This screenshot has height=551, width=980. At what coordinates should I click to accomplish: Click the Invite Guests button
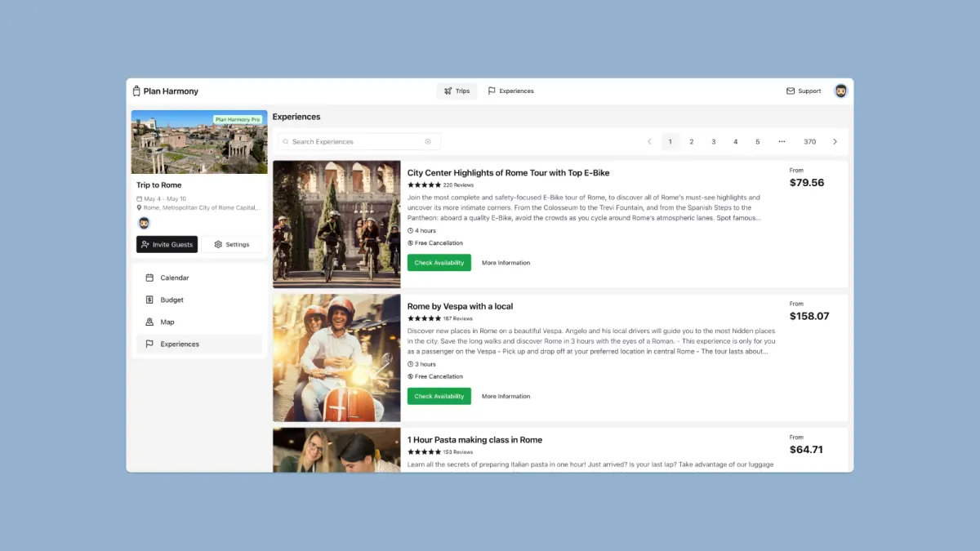[x=167, y=244]
